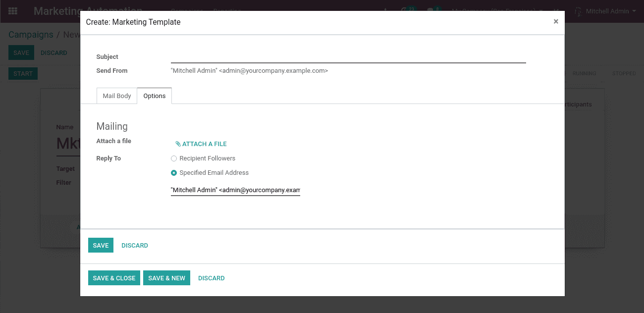Click the Attach a File paperclip button
This screenshot has height=313, width=644.
pos(201,144)
